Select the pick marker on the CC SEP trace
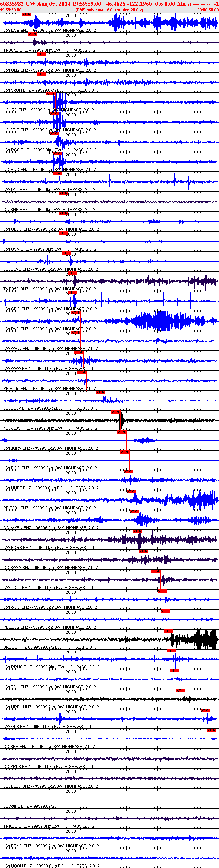Image resolution: width=219 pixels, height=868 pixels. [211, 730]
